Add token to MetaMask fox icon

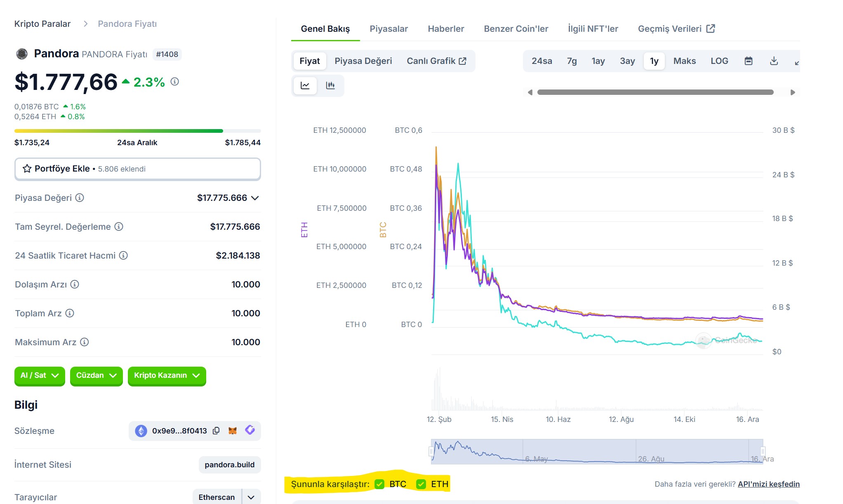point(233,431)
